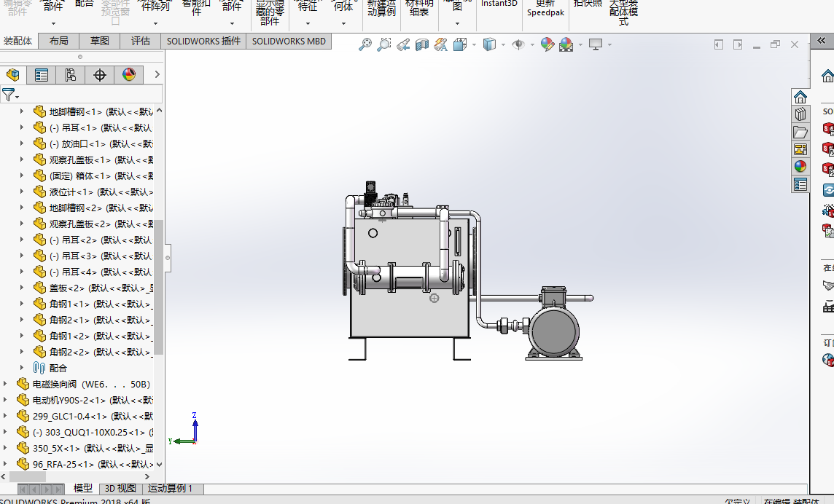Toggle the tree filter funnel
Viewport: 834px width, 504px height.
pos(9,95)
